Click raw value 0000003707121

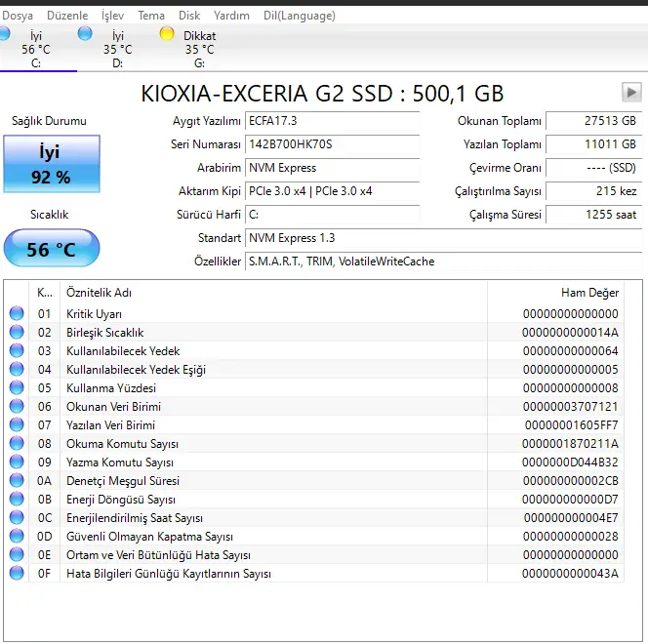[x=571, y=407]
